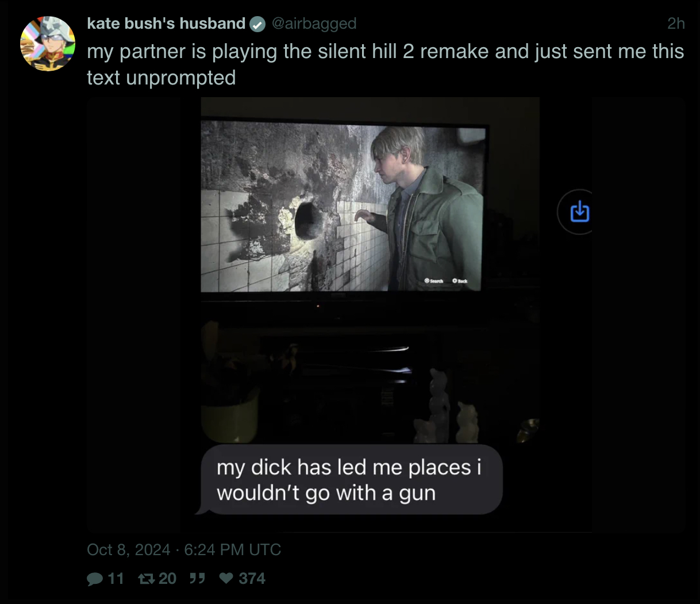Click the Back prompt on the game screen
700x604 pixels.
tap(460, 280)
